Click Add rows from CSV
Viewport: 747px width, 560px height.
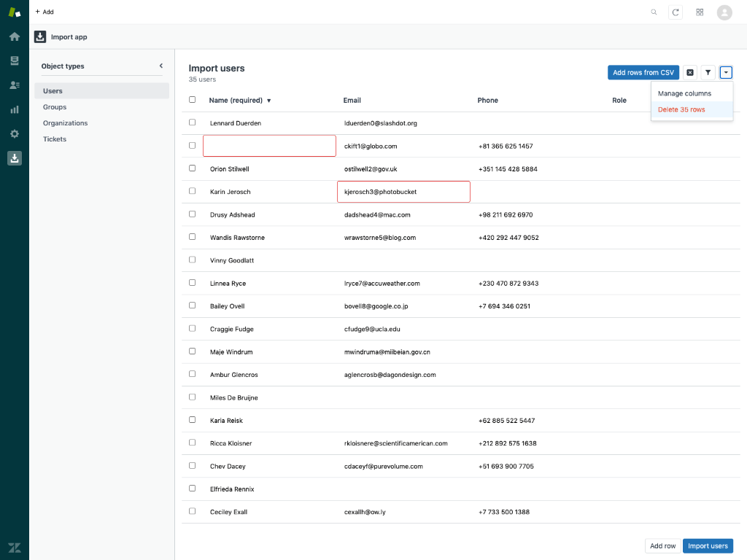[x=643, y=72]
